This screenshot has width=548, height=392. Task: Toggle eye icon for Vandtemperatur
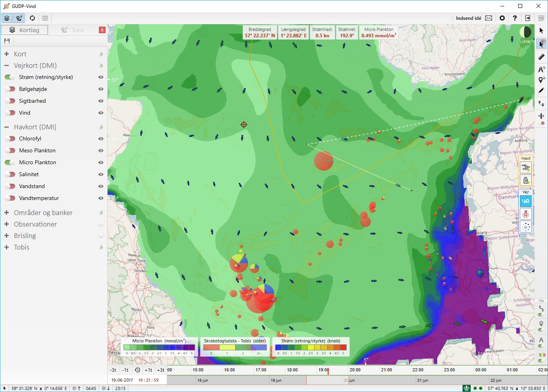click(101, 198)
